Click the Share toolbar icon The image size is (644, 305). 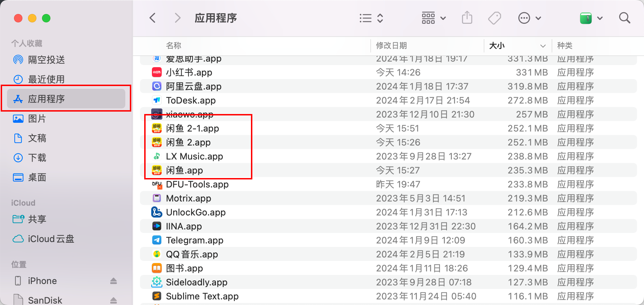pos(467,17)
